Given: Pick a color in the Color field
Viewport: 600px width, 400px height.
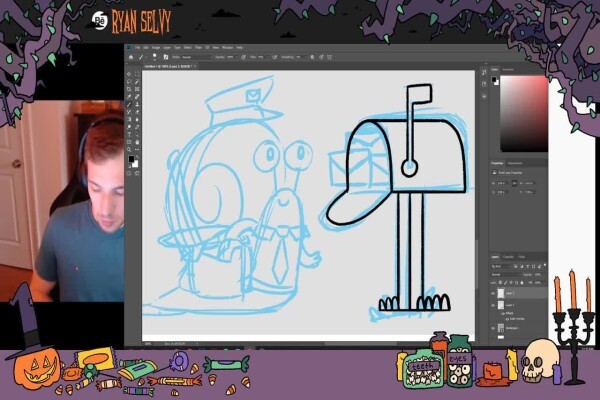Looking at the screenshot, I should 523,114.
